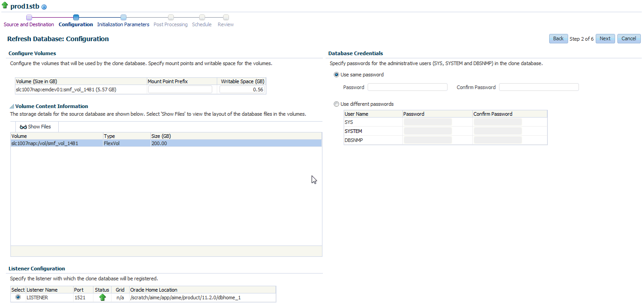Click the prod1stb database title
The width and height of the screenshot is (644, 307).
click(25, 7)
